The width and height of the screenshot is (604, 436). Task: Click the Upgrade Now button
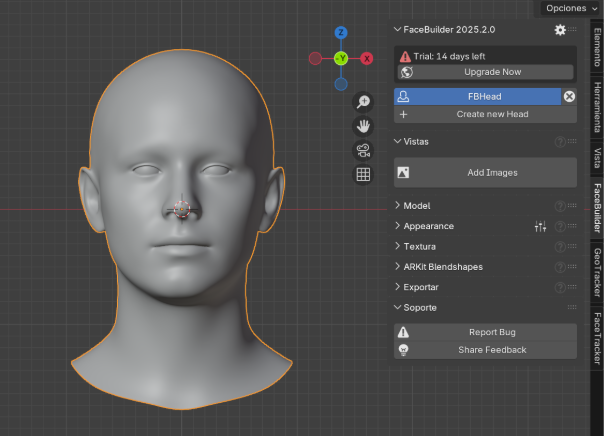tap(492, 72)
